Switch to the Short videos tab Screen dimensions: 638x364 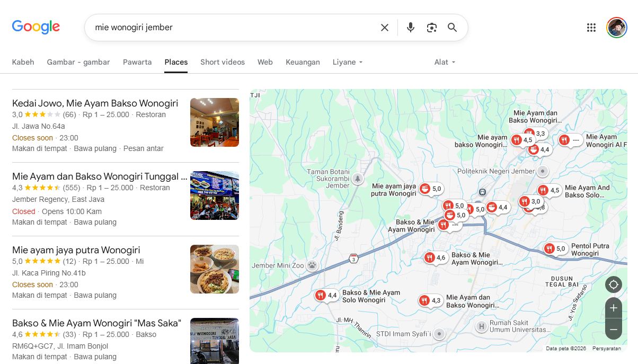pyautogui.click(x=223, y=62)
